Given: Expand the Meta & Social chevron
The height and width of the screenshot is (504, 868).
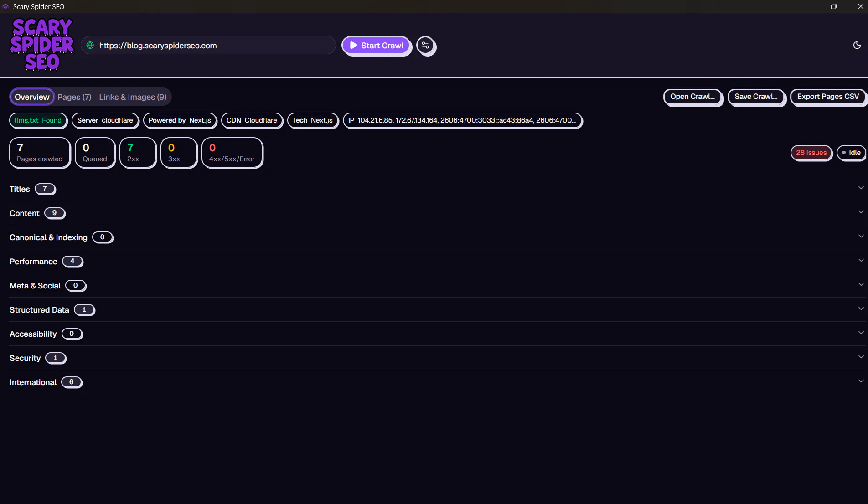Looking at the screenshot, I should tap(861, 284).
